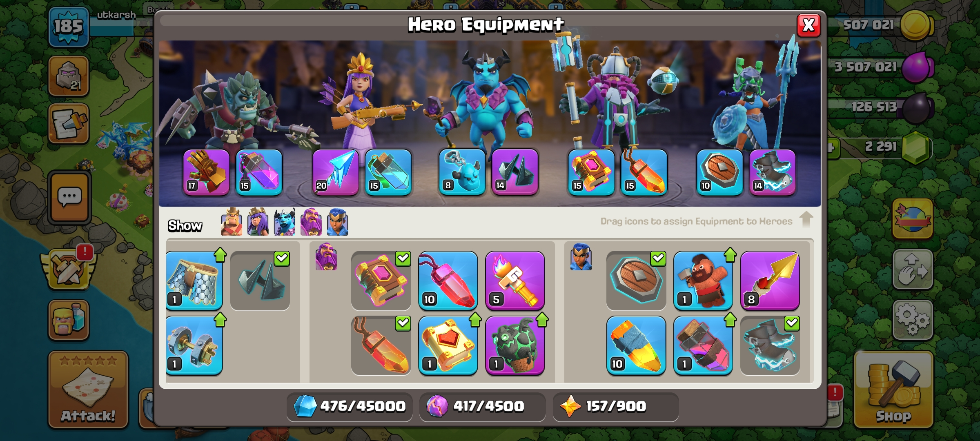Select the checked Royal Champion shield equipment
This screenshot has height=441, width=980.
[x=636, y=281]
